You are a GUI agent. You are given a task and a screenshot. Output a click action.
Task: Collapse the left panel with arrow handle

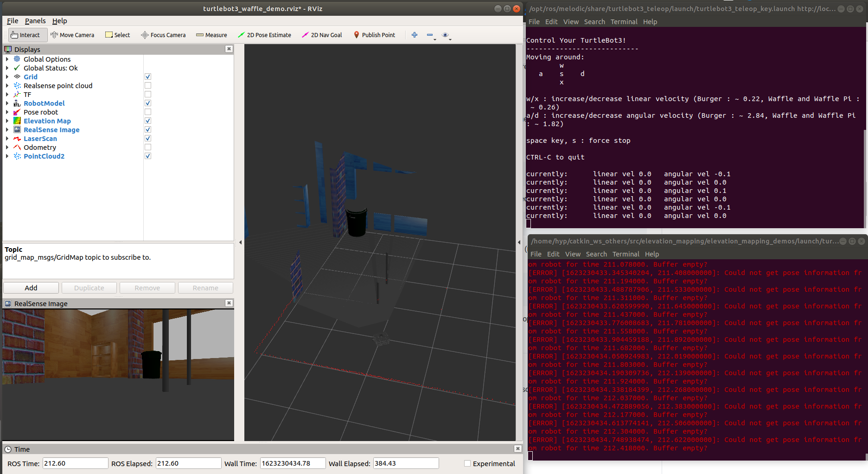(240, 242)
